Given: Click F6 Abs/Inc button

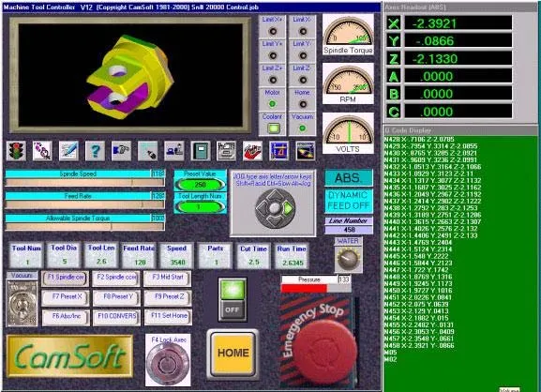Looking at the screenshot, I should point(66,317).
